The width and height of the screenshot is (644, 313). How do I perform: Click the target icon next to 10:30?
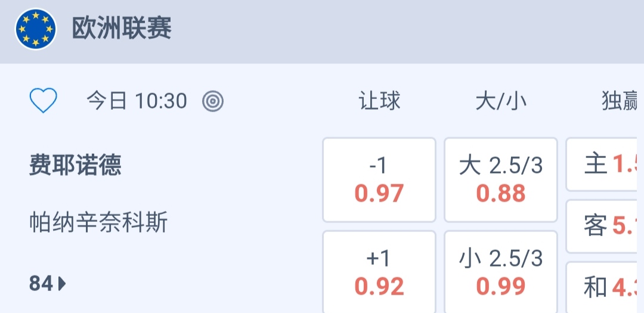[212, 101]
